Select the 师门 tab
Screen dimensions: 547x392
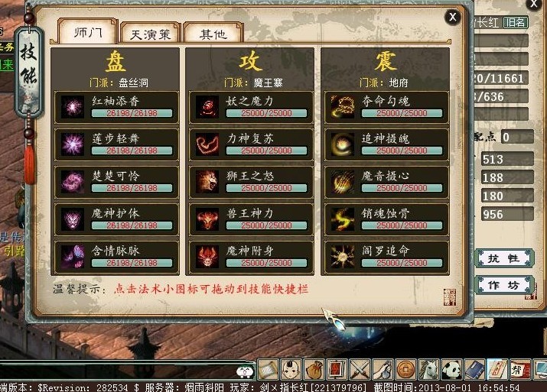87,31
